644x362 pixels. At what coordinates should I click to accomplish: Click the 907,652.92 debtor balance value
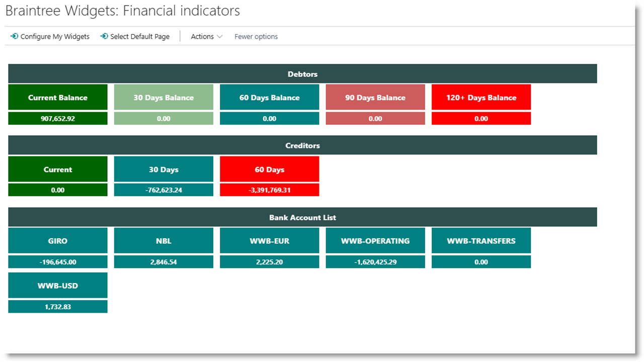tap(58, 119)
